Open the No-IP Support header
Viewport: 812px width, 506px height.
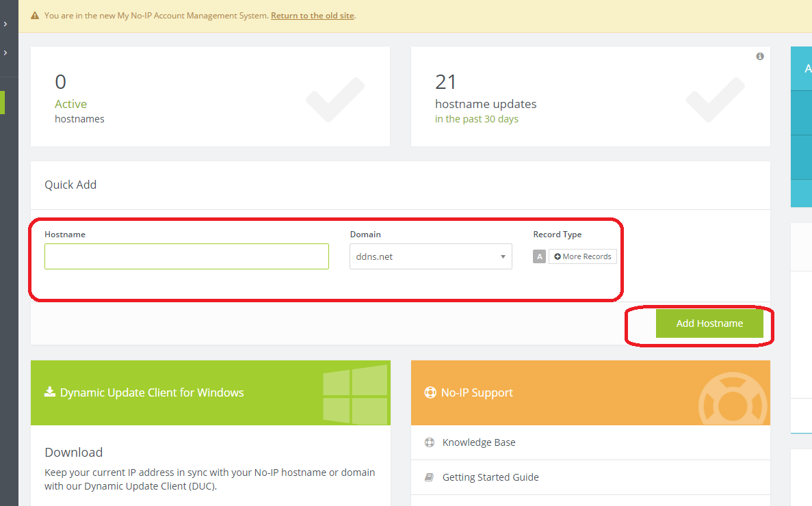tap(590, 392)
